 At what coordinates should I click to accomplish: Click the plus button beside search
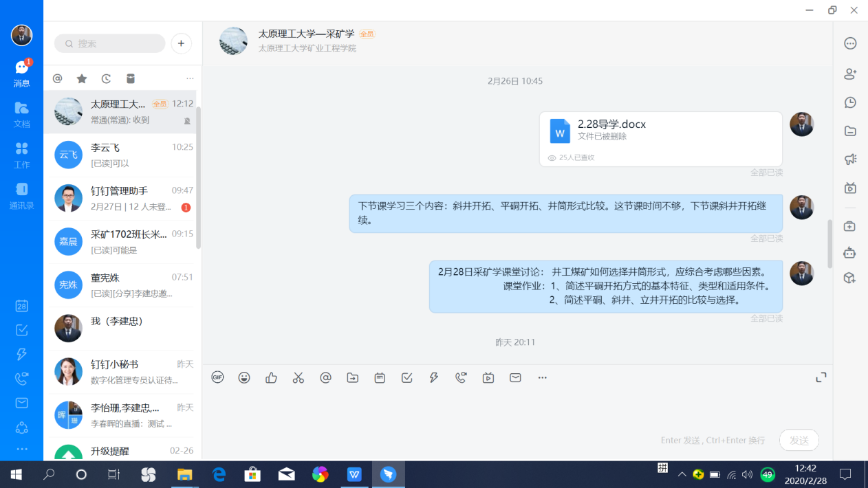tap(181, 43)
